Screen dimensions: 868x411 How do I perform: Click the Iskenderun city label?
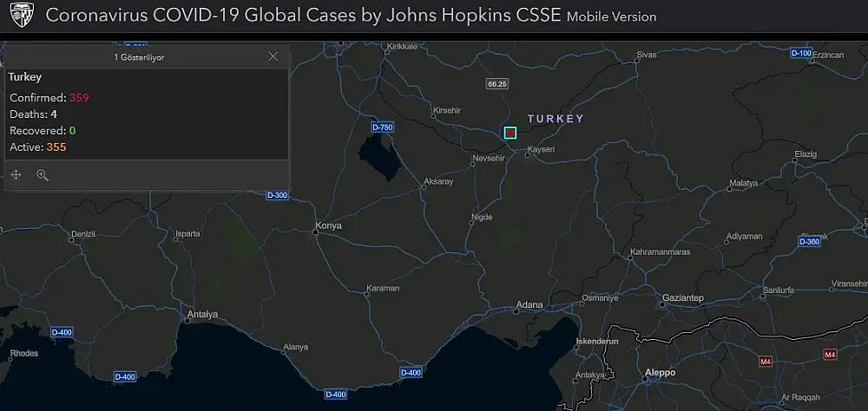[597, 342]
